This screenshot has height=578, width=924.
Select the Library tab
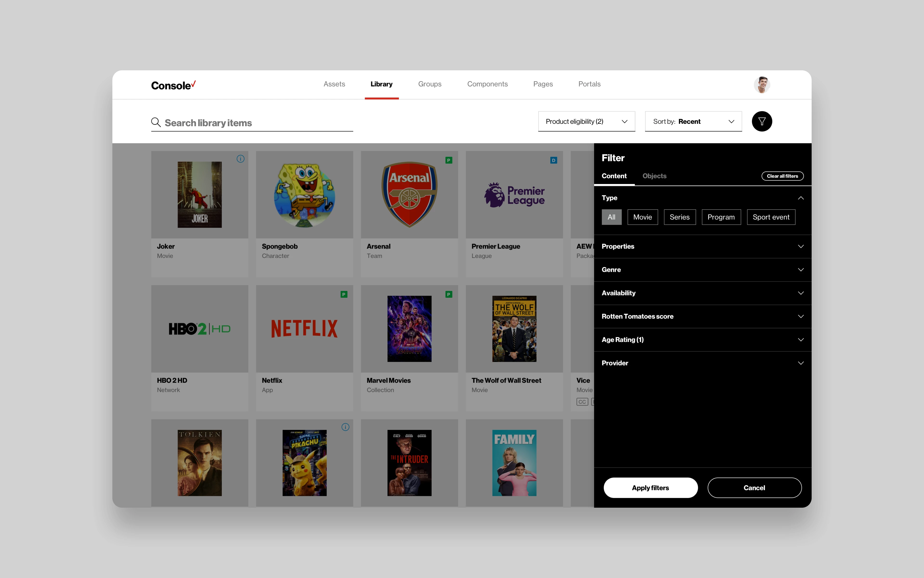[x=381, y=84]
